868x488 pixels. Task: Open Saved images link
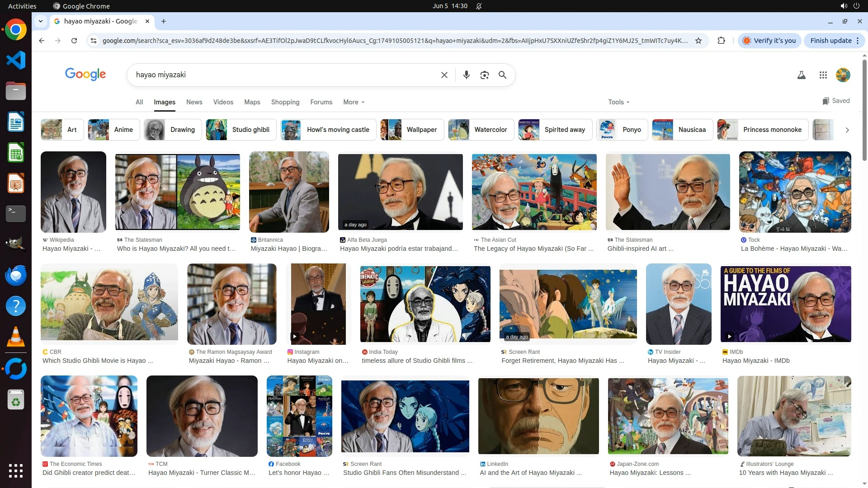click(x=836, y=101)
